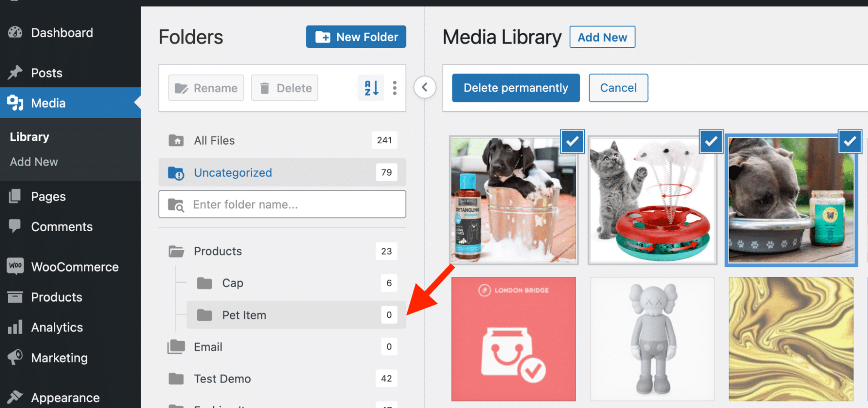Click the Cancel button

tap(618, 88)
